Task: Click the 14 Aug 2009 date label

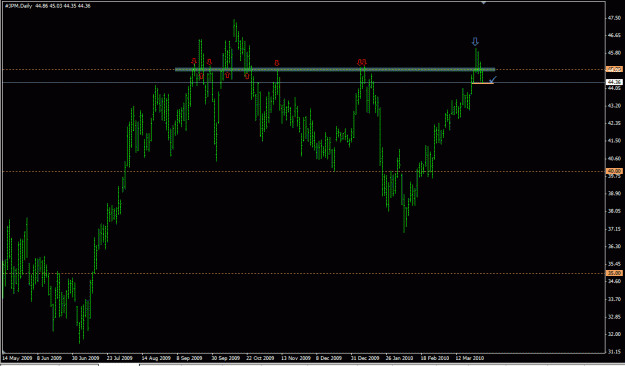Action: pos(156,358)
